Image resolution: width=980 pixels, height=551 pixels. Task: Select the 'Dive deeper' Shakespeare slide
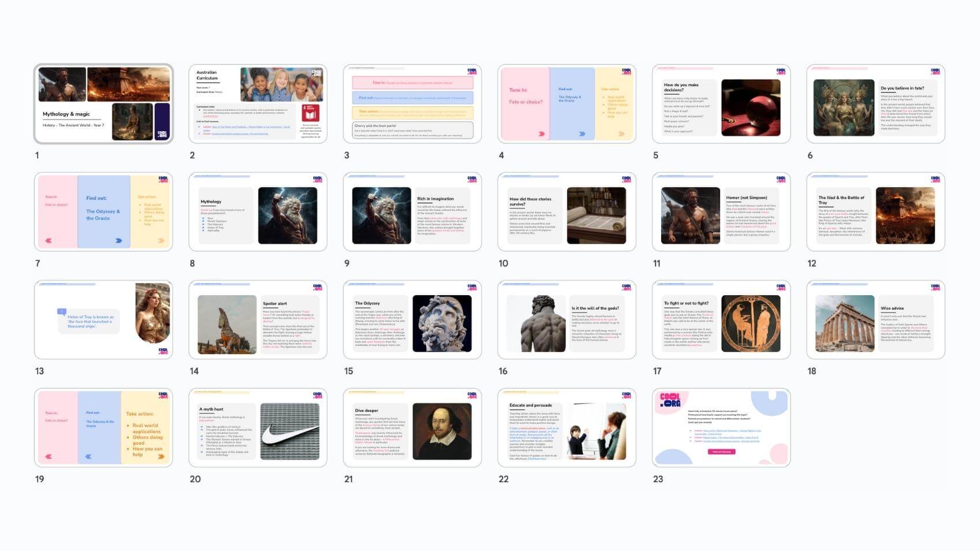pyautogui.click(x=412, y=428)
